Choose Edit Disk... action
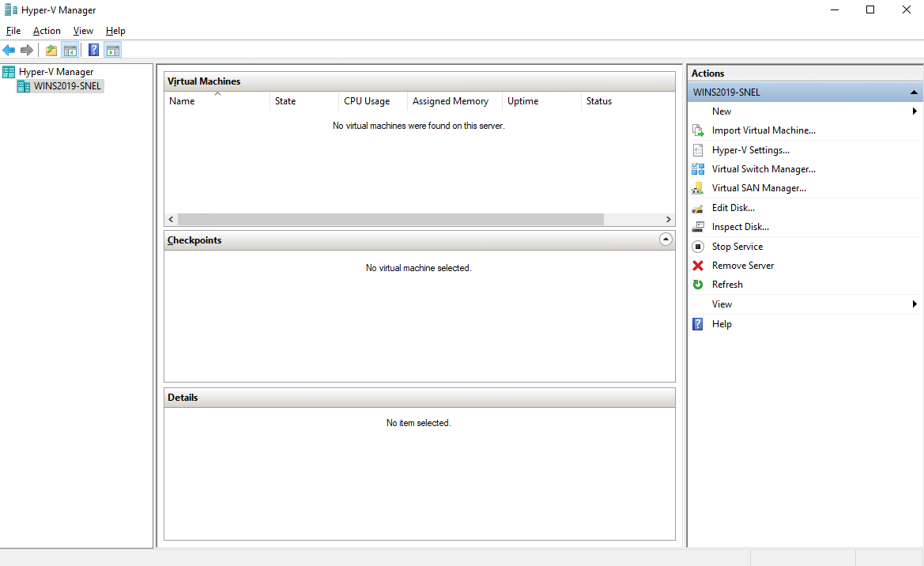The width and height of the screenshot is (924, 566). (x=733, y=208)
